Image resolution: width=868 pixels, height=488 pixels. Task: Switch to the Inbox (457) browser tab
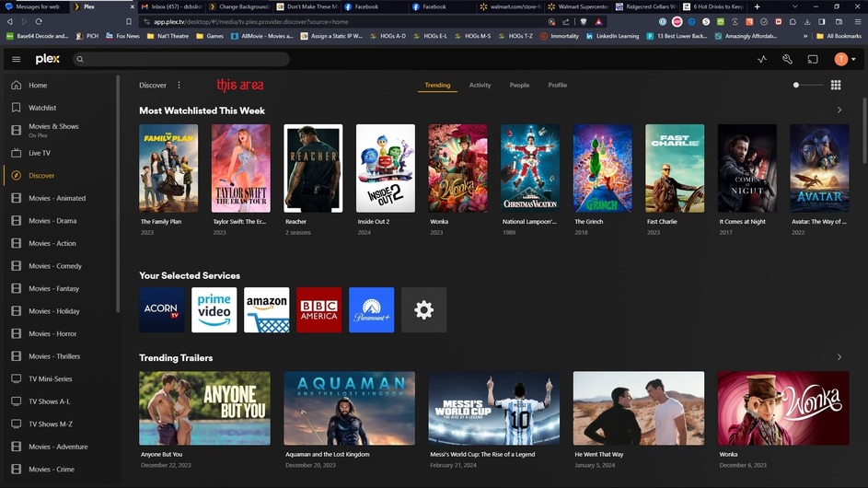tap(171, 6)
